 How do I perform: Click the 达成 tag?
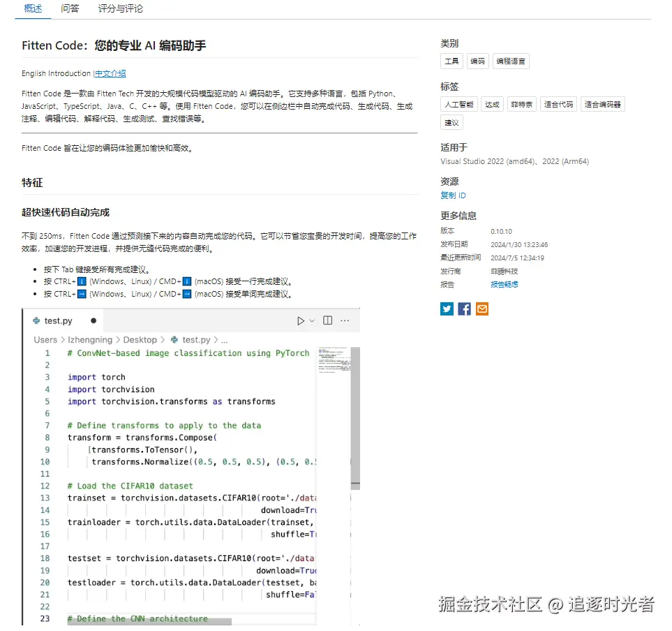coord(492,104)
